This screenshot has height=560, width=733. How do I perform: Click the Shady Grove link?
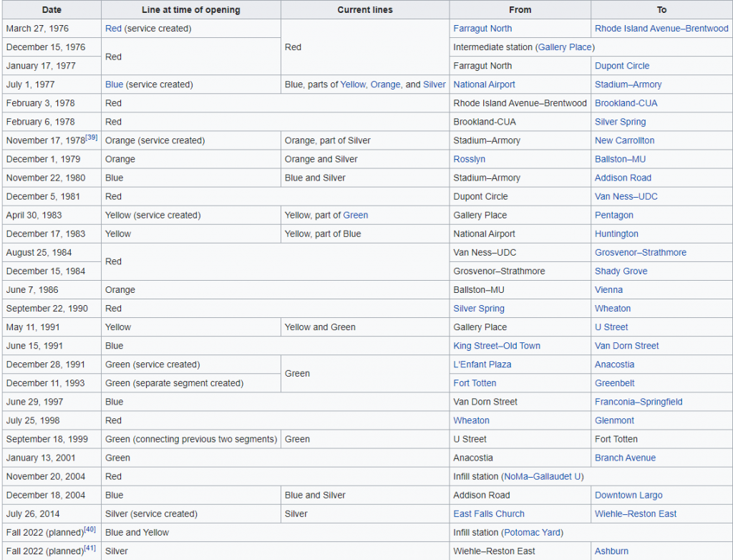click(x=621, y=272)
